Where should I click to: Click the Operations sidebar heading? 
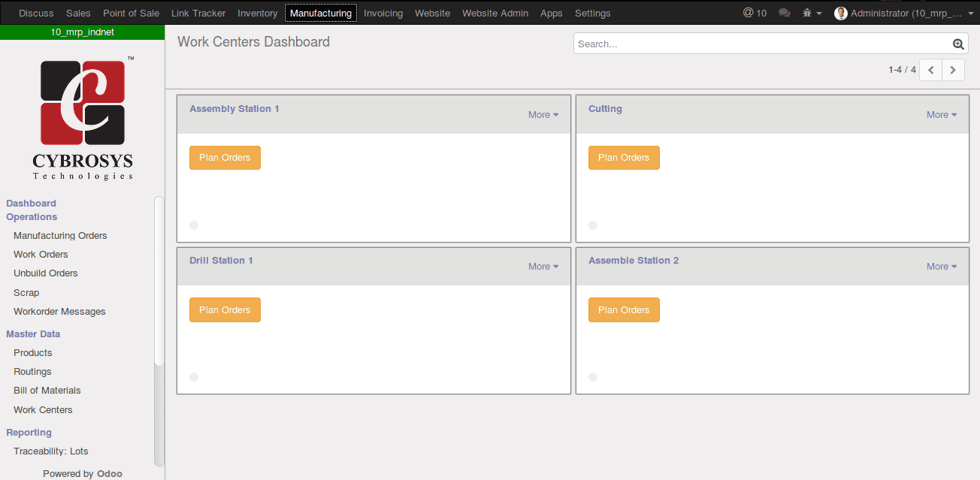(x=32, y=217)
